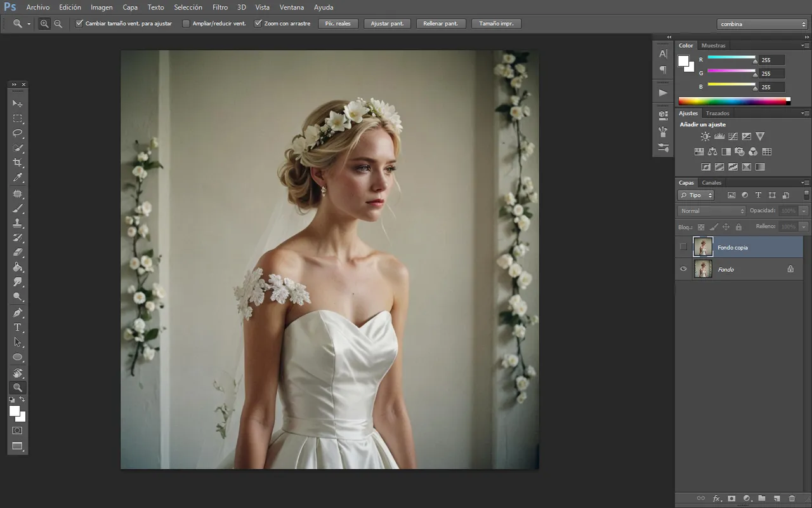Select the Ellipse shape tool
The width and height of the screenshot is (812, 508).
pos(18,357)
